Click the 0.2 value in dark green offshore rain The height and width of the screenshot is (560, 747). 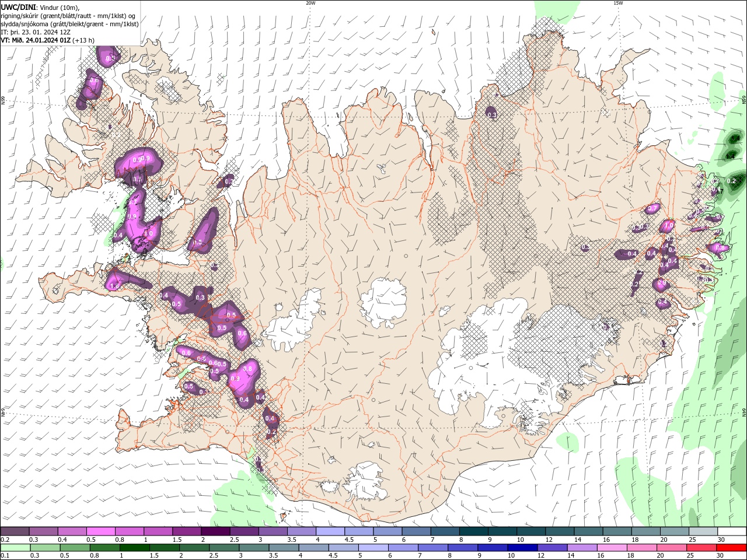(731, 181)
